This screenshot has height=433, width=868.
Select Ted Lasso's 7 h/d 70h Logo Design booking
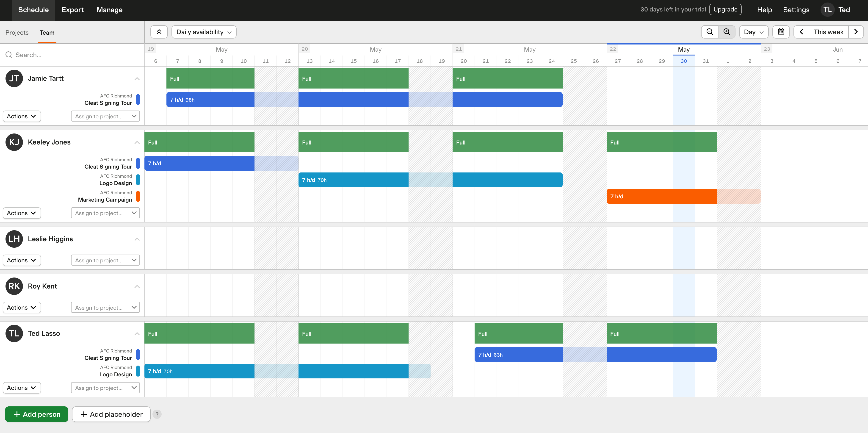coord(287,371)
